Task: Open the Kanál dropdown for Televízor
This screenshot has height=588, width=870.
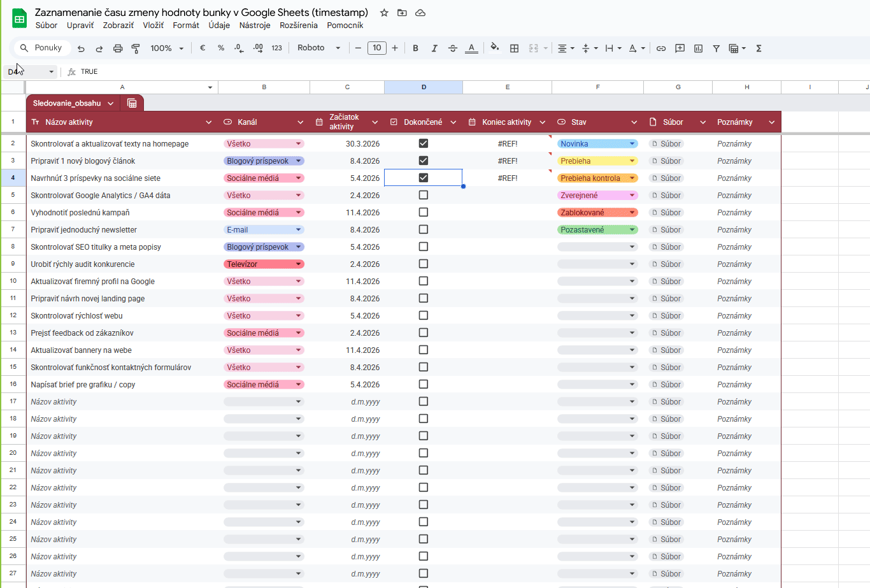Action: [x=298, y=264]
